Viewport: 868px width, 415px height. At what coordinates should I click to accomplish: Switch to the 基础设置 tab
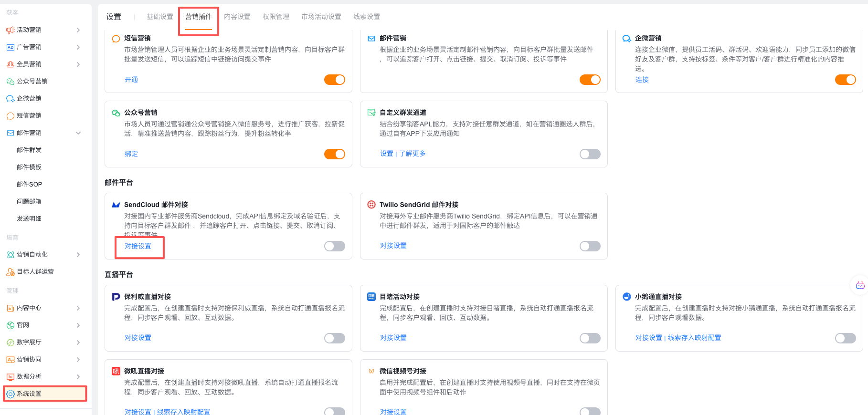click(160, 17)
